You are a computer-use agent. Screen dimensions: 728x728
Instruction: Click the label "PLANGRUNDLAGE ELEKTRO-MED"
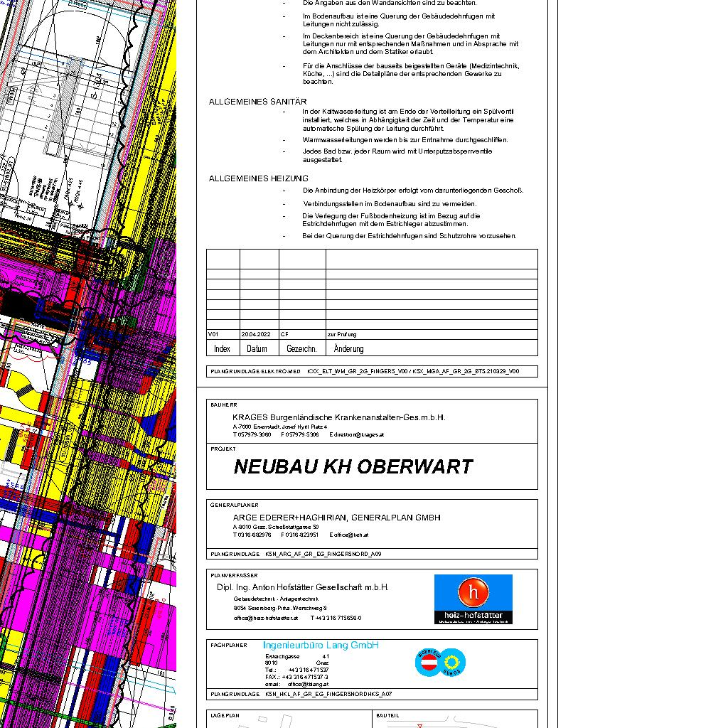[x=255, y=371]
